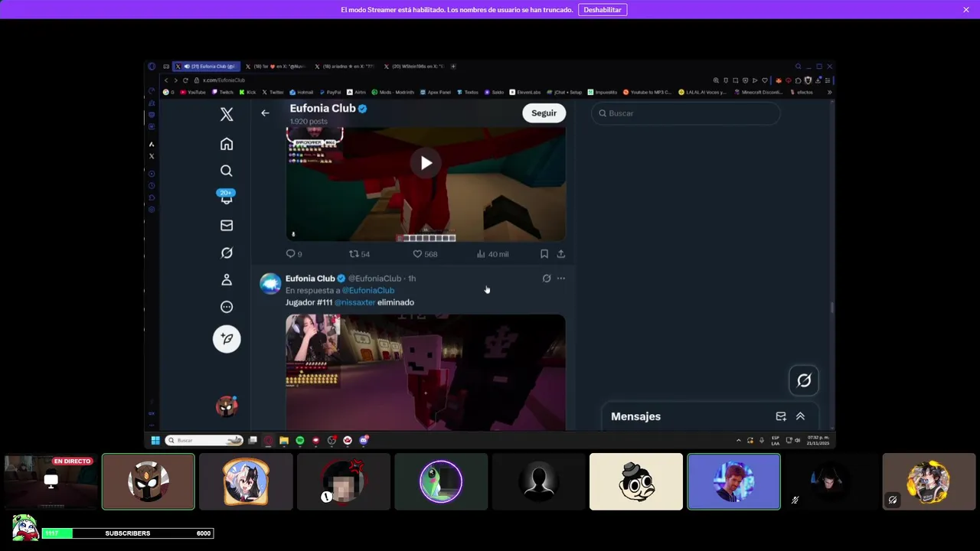The image size is (980, 551).
Task: Play the Minecraft video in the first post
Action: [426, 163]
